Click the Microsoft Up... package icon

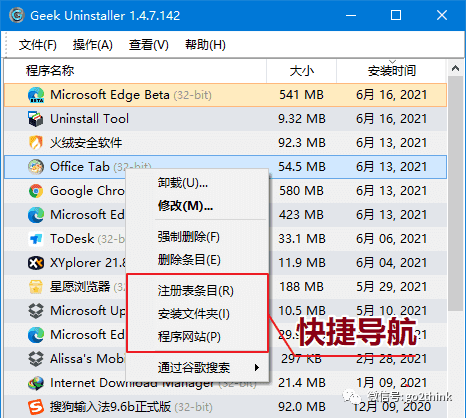(x=36, y=311)
